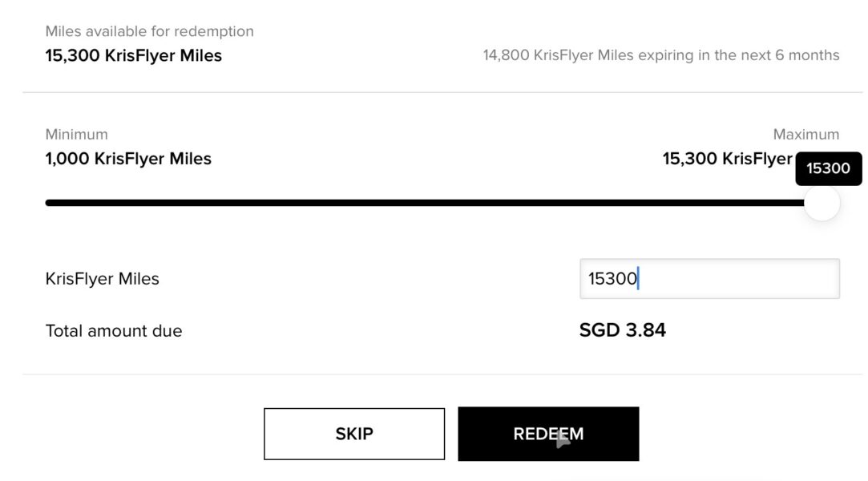The image size is (868, 481).
Task: Click the 15300 value inside the input
Action: [612, 279]
